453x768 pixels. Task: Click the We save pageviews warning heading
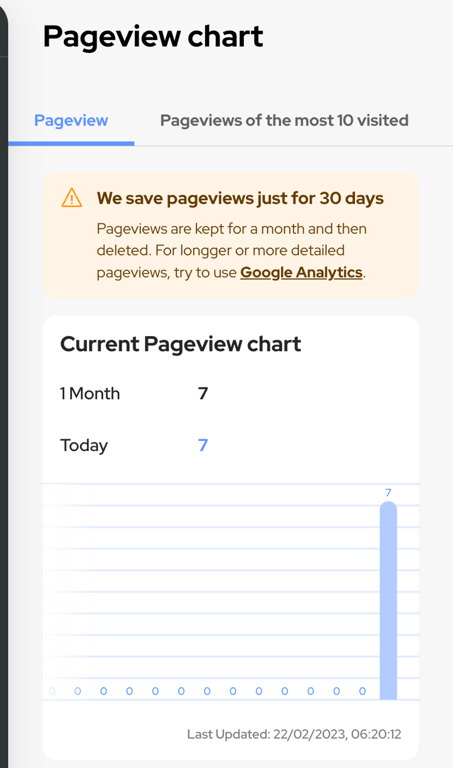[x=240, y=198]
